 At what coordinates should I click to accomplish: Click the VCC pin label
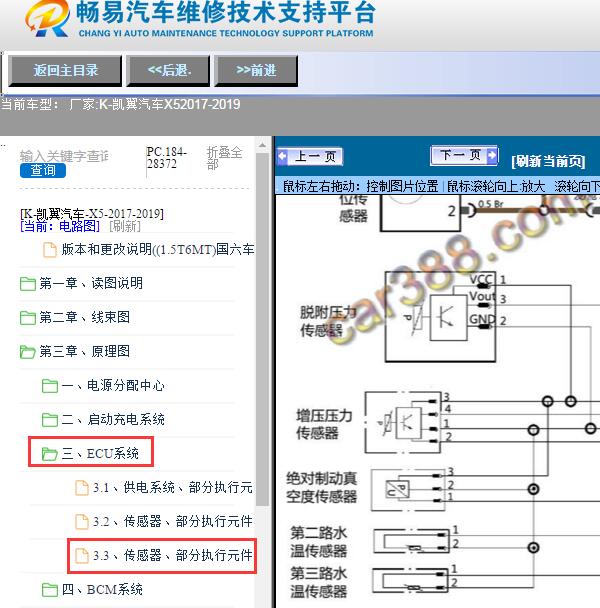click(x=481, y=279)
